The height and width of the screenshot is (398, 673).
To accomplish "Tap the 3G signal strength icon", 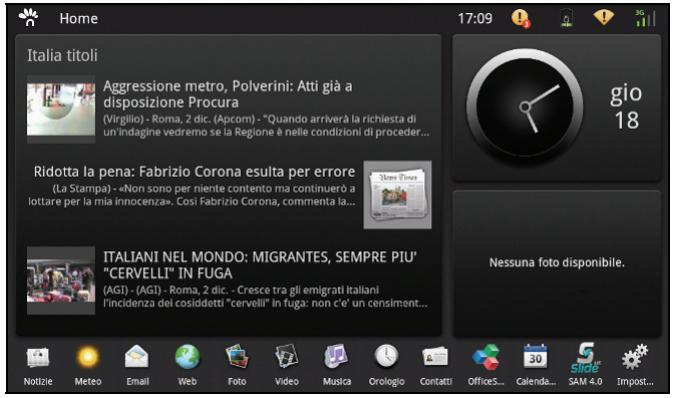I will coord(646,18).
